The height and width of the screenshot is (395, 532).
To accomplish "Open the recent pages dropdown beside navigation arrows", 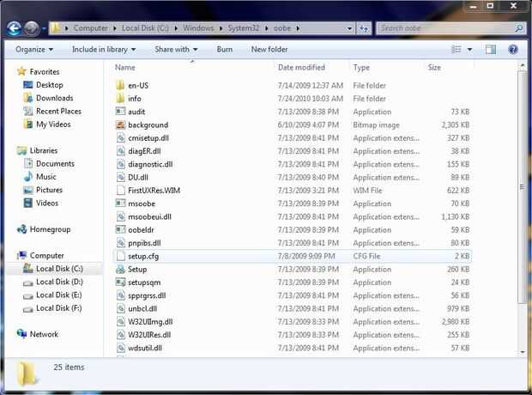I will coord(44,29).
